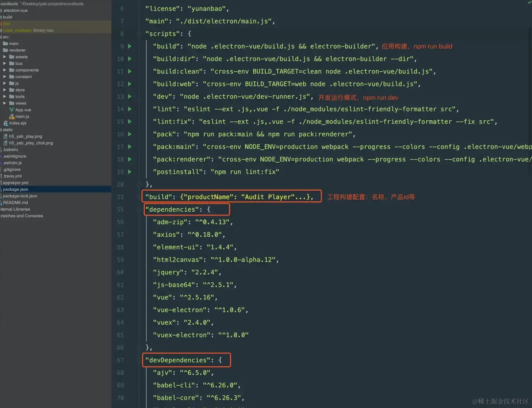This screenshot has height=408, width=532.
Task: Launch the "build:web" script from the gutter
Action: (x=129, y=84)
